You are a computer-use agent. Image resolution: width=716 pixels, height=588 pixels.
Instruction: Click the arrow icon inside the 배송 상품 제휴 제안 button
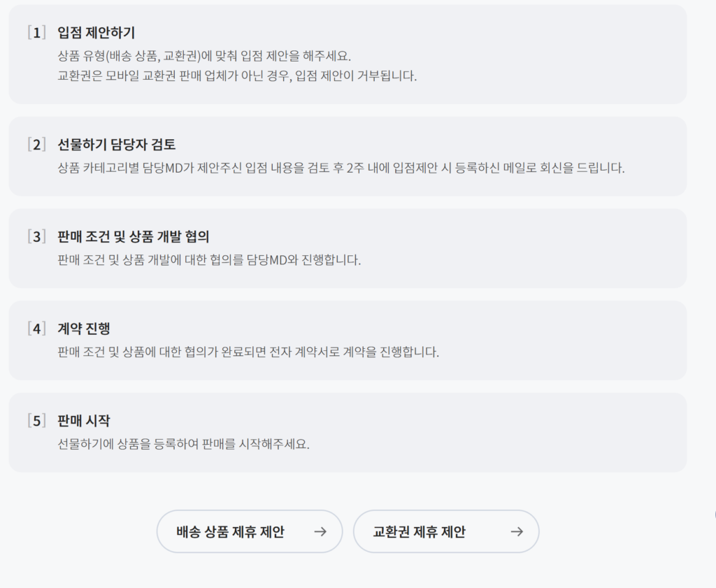321,531
